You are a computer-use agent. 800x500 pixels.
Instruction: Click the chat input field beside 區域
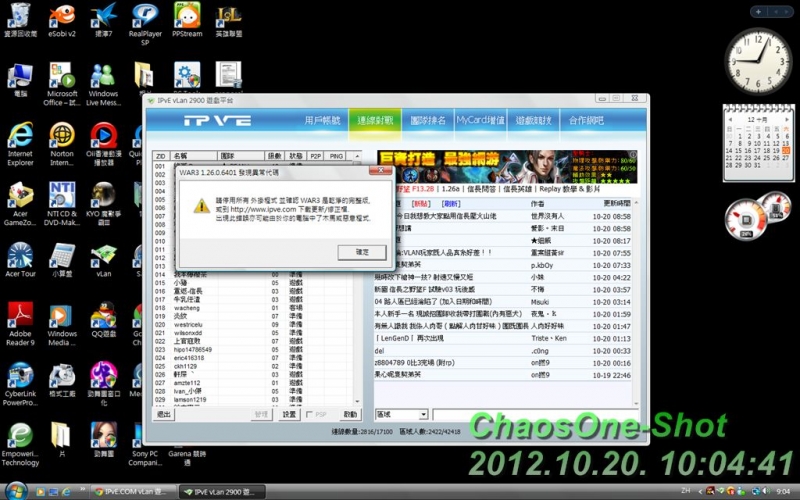pos(535,414)
